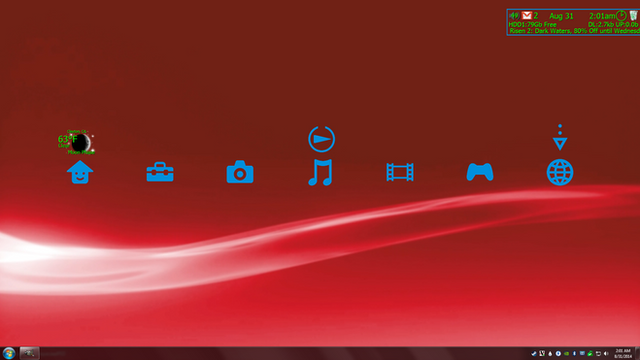Click the taskbar clock showing date
Image resolution: width=640 pixels, height=360 pixels.
[623, 353]
